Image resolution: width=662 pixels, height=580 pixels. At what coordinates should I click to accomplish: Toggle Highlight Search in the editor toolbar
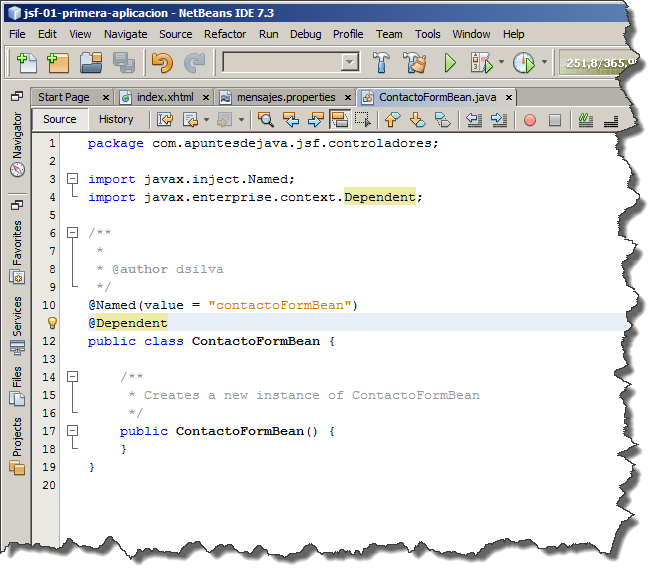pos(340,120)
